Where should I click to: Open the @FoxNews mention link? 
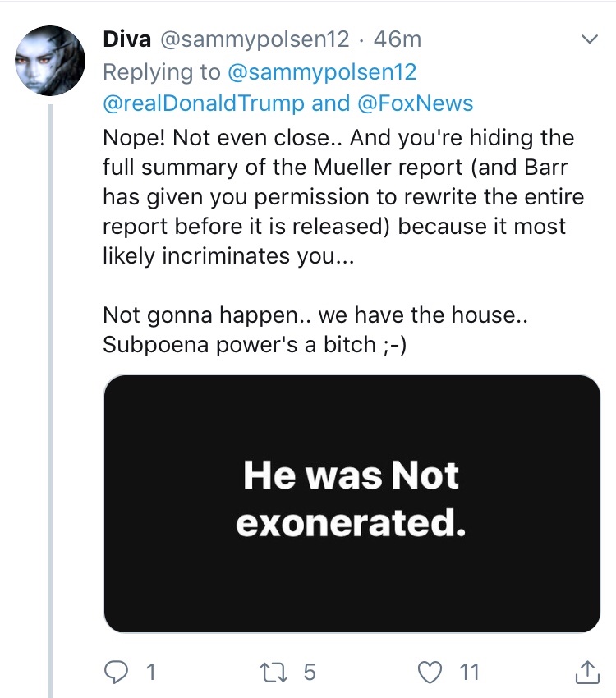click(x=416, y=103)
